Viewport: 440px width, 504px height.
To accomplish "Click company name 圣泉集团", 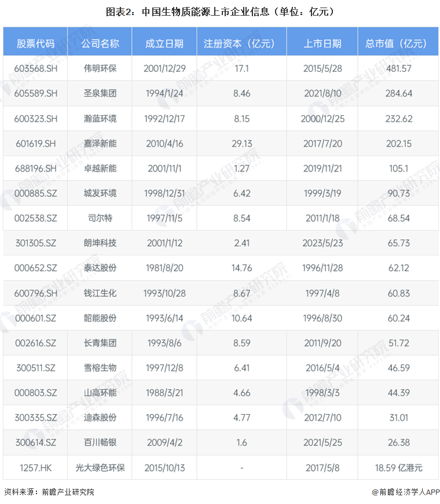I will click(100, 93).
